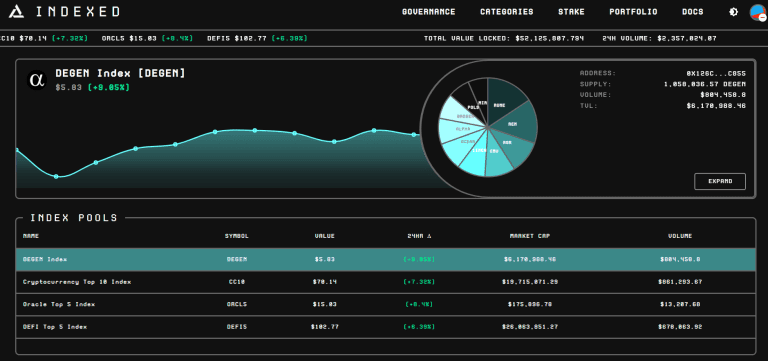The image size is (768, 361).
Task: Sort by the 24HR change column header
Action: click(419, 236)
